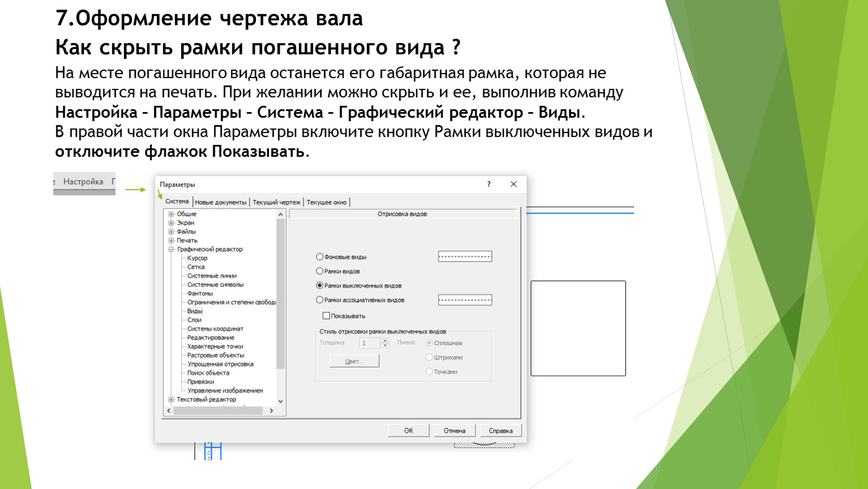Toggle the Показывать checkbox
868x489 pixels.
(326, 316)
